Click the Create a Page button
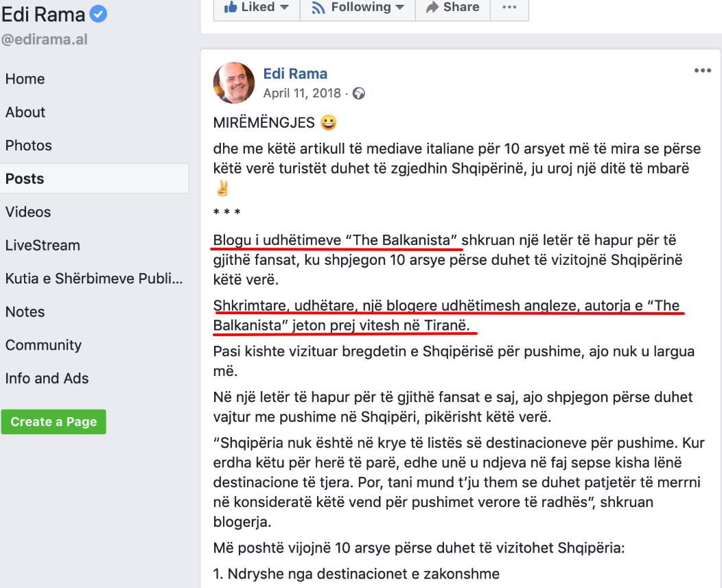This screenshot has width=722, height=588. pos(54,422)
